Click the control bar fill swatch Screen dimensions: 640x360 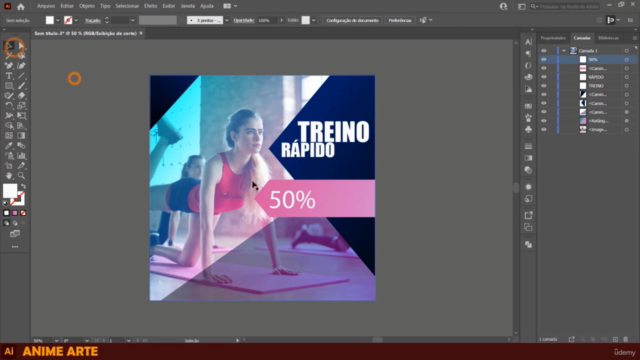49,20
